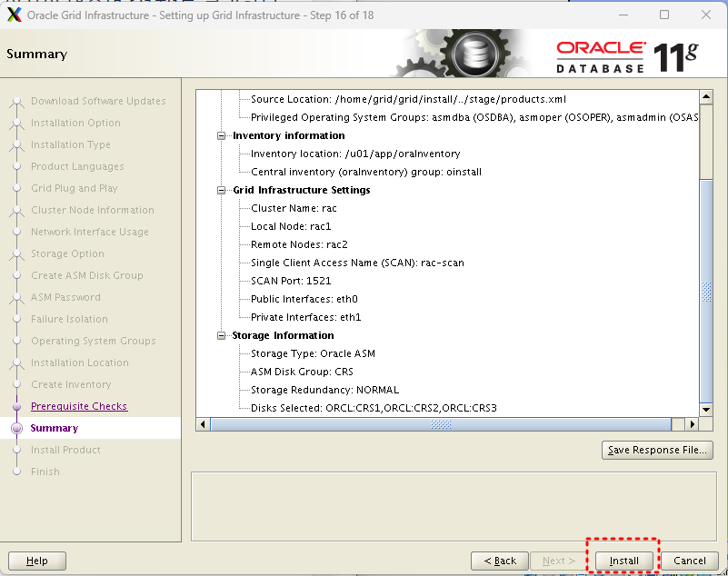The image size is (728, 576).
Task: Save Response File button
Action: tap(657, 450)
